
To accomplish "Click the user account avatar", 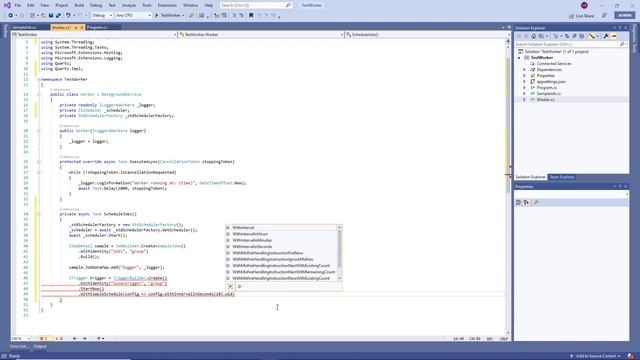I will click(x=584, y=5).
